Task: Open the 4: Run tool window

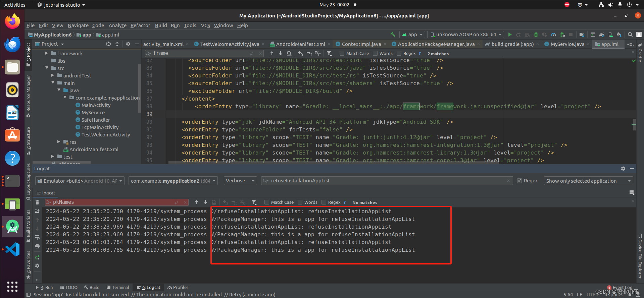Action: pos(44,287)
